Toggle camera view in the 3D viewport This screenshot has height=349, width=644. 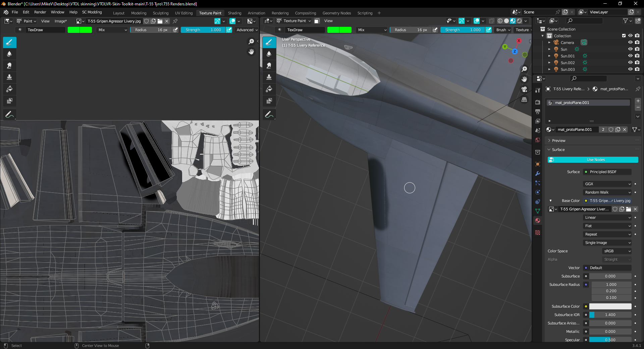(524, 89)
